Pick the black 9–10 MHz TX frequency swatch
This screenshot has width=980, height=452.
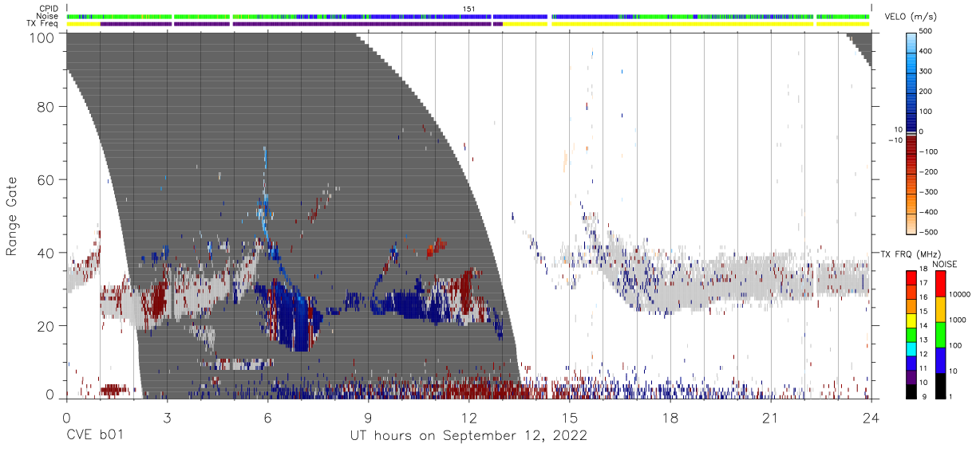(x=911, y=390)
